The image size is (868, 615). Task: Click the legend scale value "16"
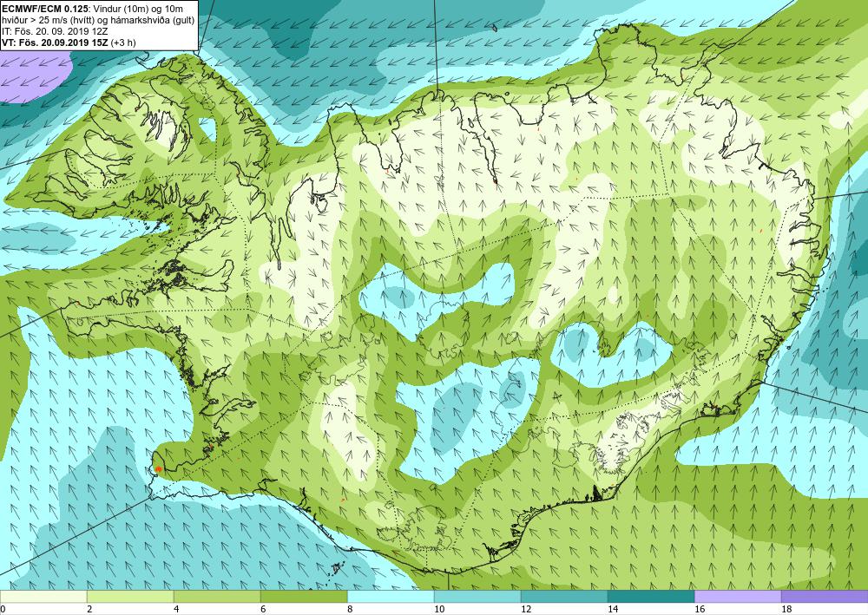click(700, 610)
